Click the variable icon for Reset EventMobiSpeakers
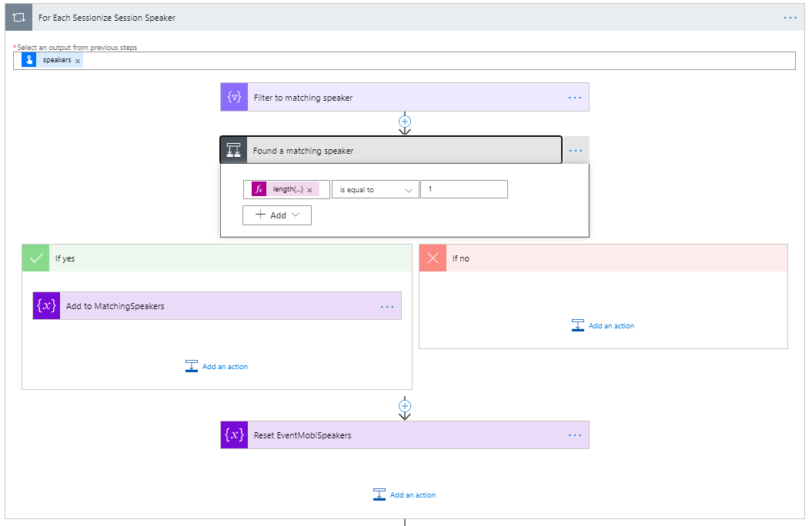 [234, 435]
